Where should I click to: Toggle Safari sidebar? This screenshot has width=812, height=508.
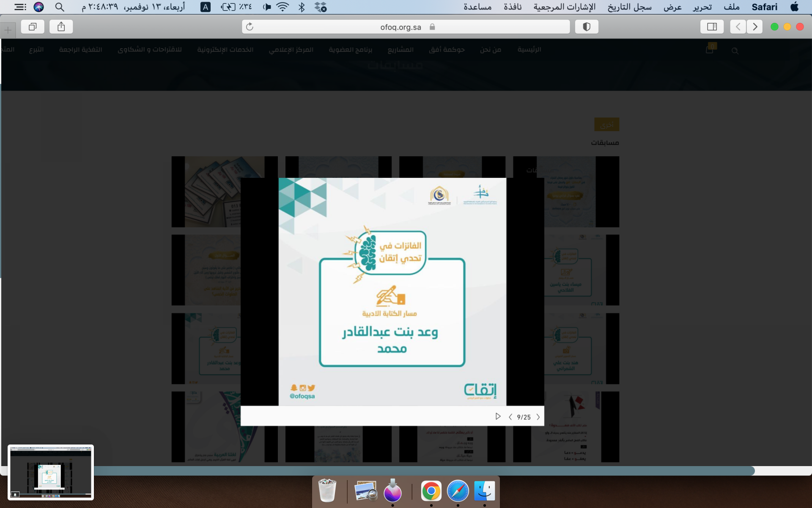(712, 27)
